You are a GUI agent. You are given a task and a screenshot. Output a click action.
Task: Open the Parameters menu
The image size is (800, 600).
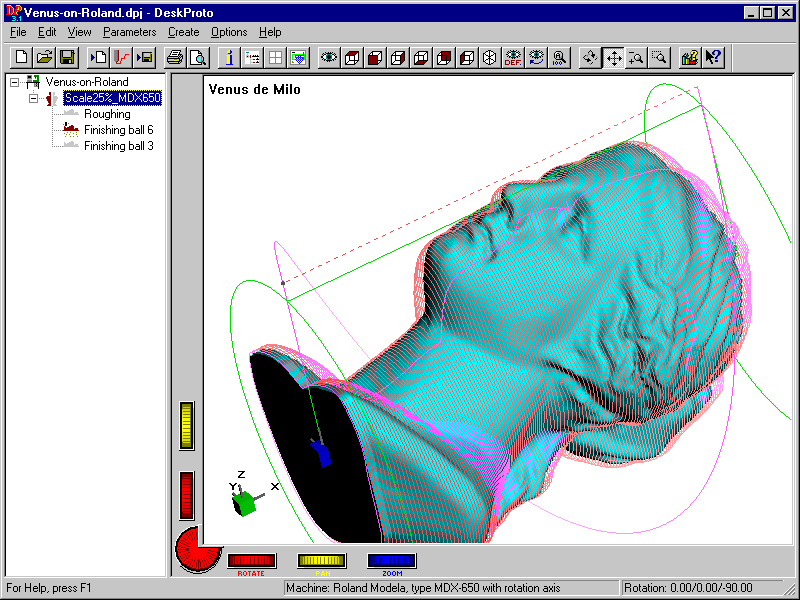point(130,32)
